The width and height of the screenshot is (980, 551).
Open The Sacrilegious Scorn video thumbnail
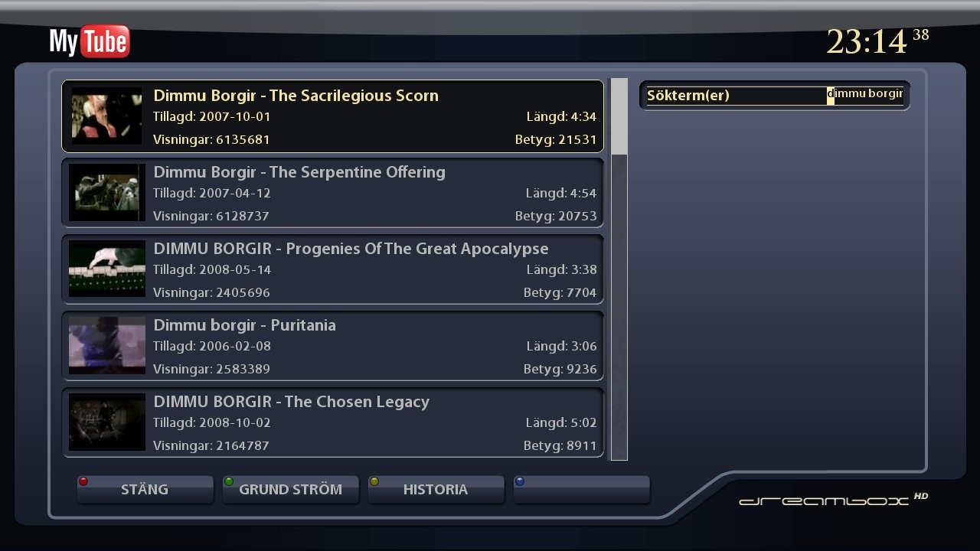[106, 116]
